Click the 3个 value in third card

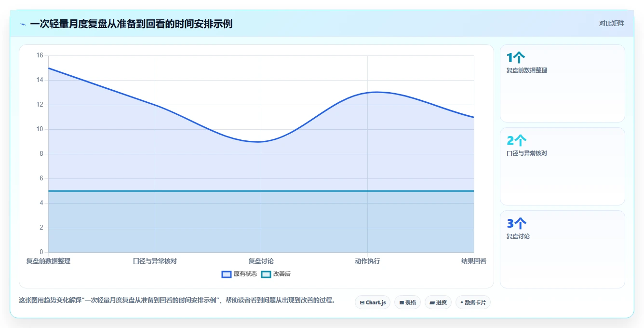(516, 224)
